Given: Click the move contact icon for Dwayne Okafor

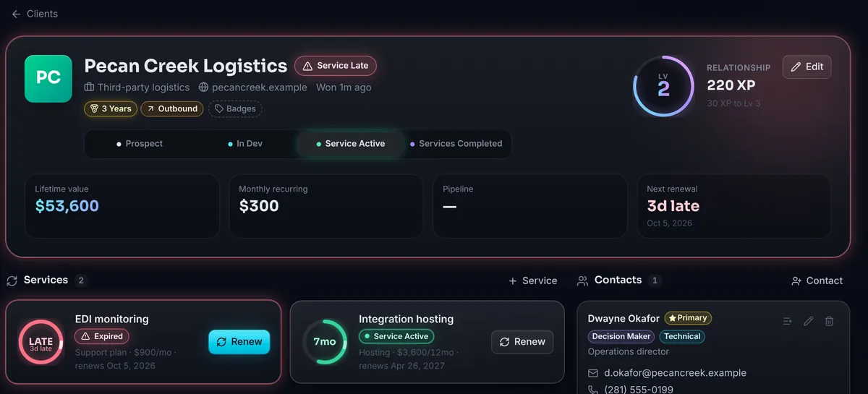Looking at the screenshot, I should (x=788, y=321).
